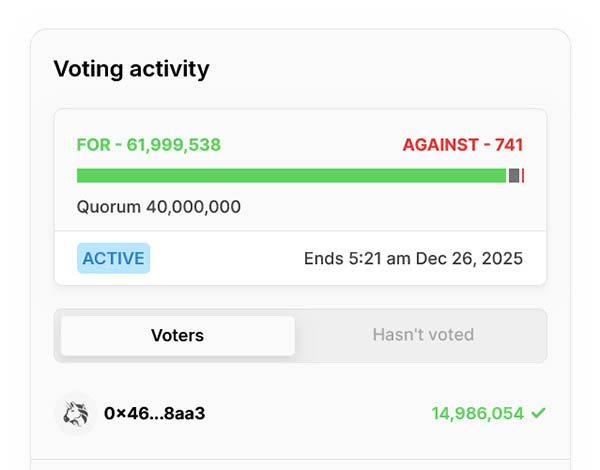
Task: Click the Ends 5:21 am Dec 26, 2025 text
Action: [x=413, y=259]
